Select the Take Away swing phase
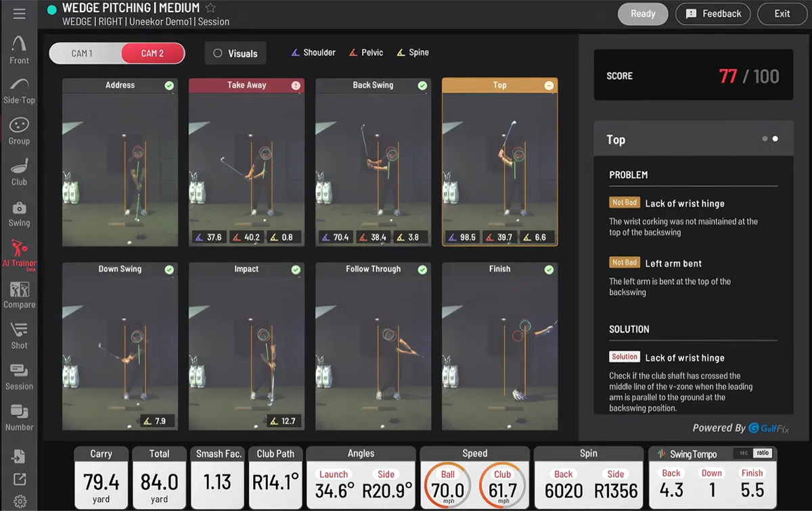 point(246,85)
